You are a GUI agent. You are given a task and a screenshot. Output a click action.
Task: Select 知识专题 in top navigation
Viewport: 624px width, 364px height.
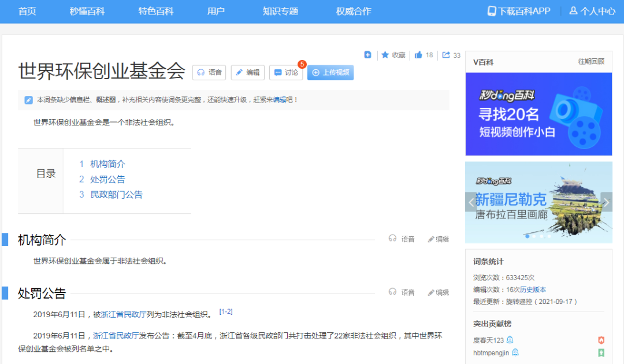point(280,11)
